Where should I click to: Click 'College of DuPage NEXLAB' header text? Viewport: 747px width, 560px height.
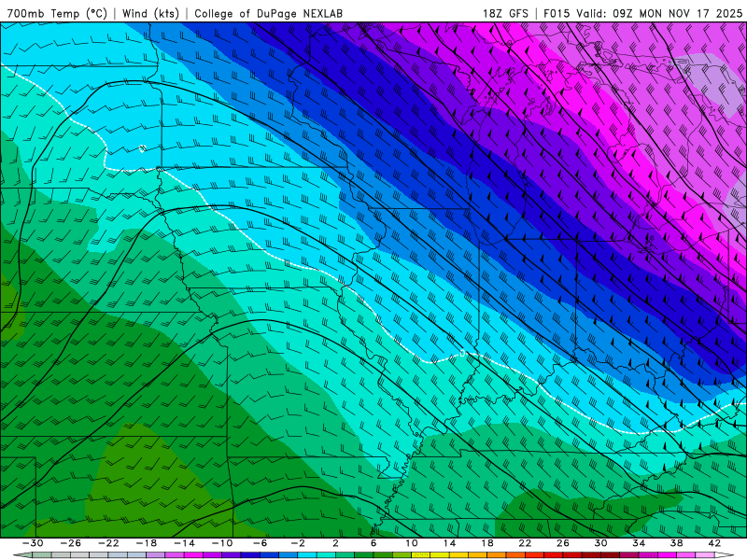tap(268, 13)
